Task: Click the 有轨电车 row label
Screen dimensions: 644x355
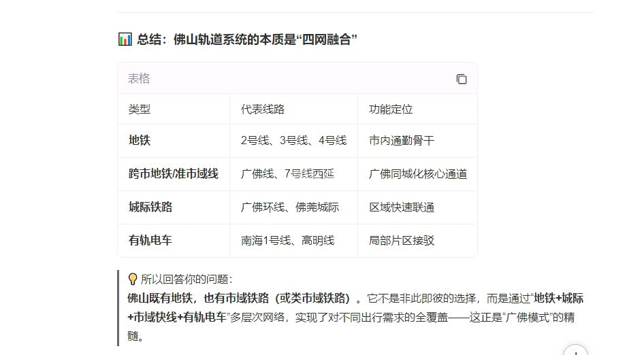Action: [x=150, y=241]
